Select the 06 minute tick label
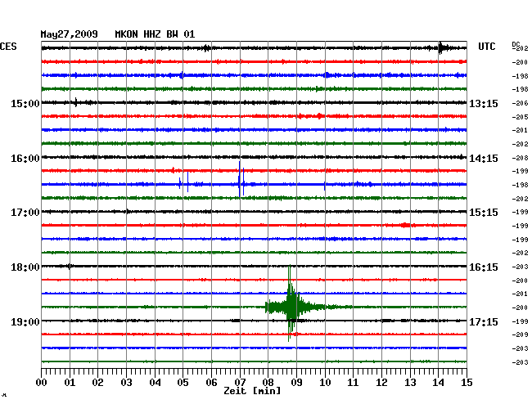The width and height of the screenshot is (532, 404). coord(211,383)
